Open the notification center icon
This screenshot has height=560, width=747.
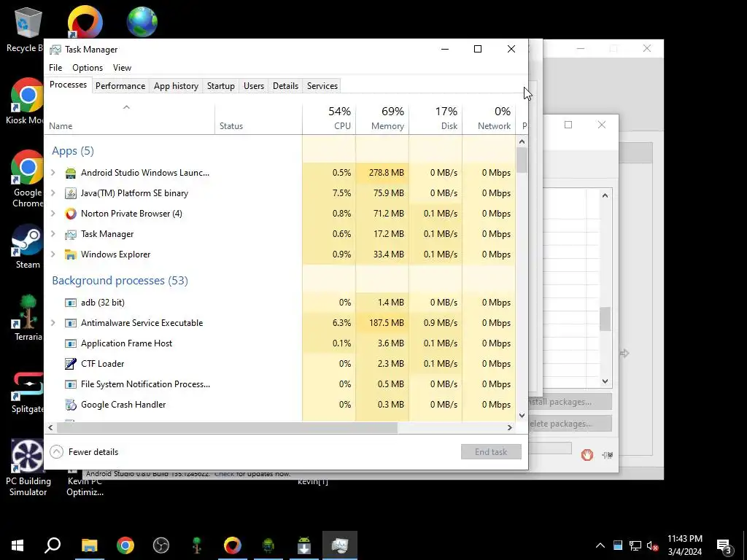pyautogui.click(x=724, y=547)
